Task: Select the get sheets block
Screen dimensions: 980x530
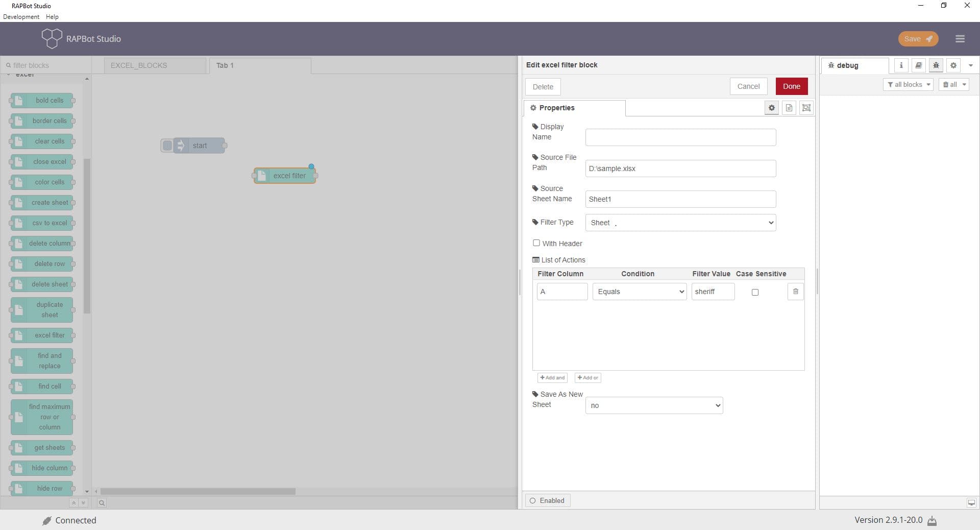Action: [x=42, y=448]
